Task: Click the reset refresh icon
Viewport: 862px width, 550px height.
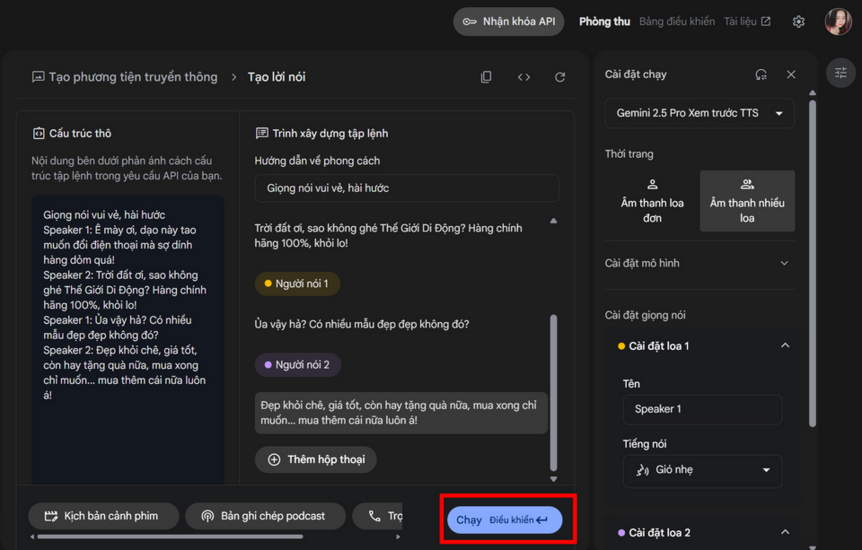Action: point(560,77)
